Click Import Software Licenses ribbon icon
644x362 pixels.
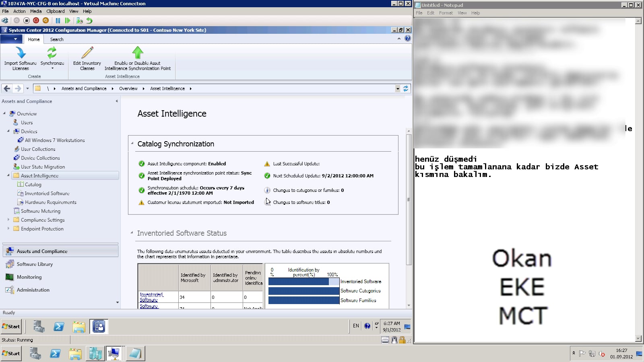(x=21, y=53)
